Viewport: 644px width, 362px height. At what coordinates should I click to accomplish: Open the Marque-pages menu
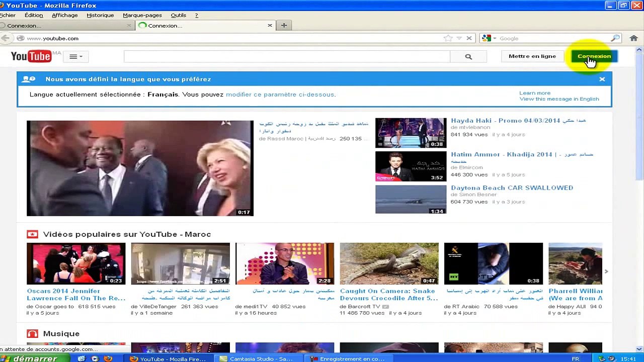point(142,15)
